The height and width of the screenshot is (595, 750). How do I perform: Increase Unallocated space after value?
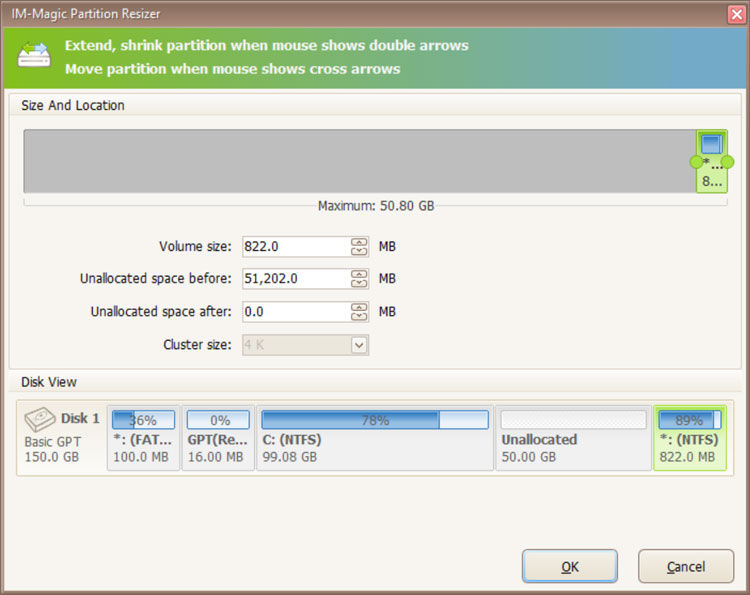359,307
